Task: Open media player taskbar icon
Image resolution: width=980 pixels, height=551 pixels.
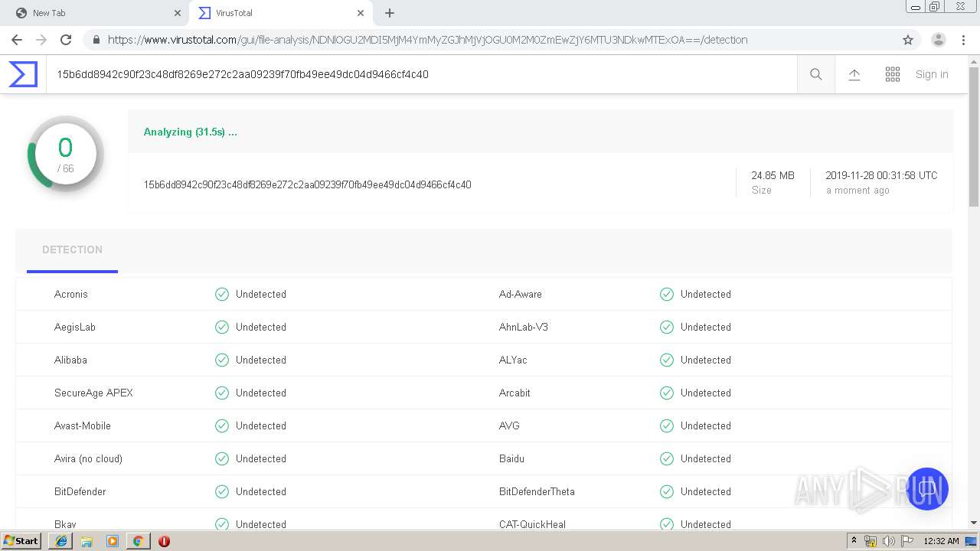Action: (113, 541)
